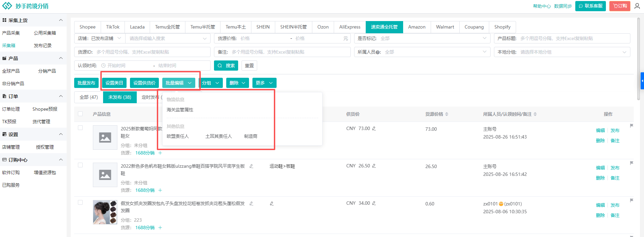The height and width of the screenshot is (237, 644).
Task: Expand the 分组 dropdown button
Action: click(211, 83)
